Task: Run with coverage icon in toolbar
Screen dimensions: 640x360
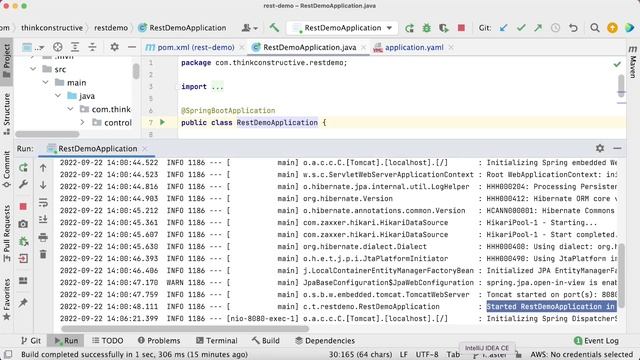Action: point(444,28)
